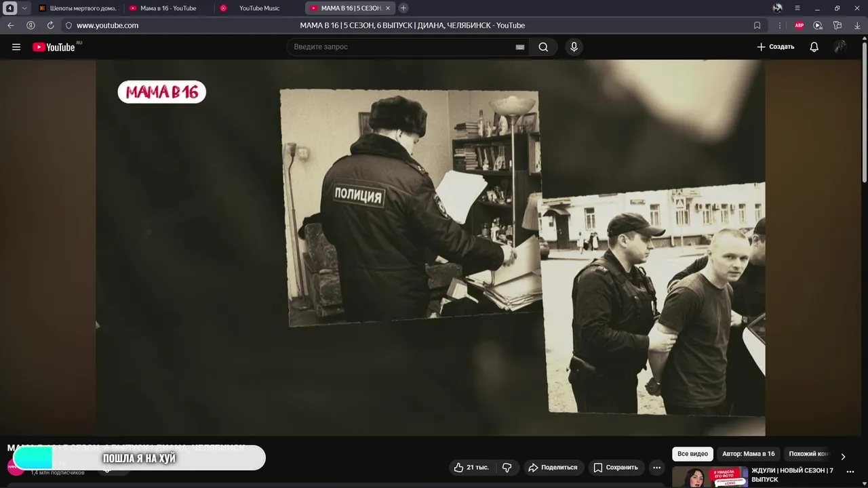
Task: Click the page title in address bar
Action: (412, 25)
